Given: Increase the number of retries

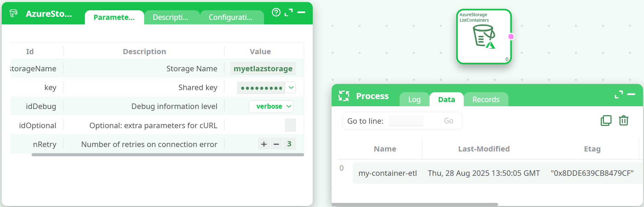Looking at the screenshot, I should (x=264, y=144).
